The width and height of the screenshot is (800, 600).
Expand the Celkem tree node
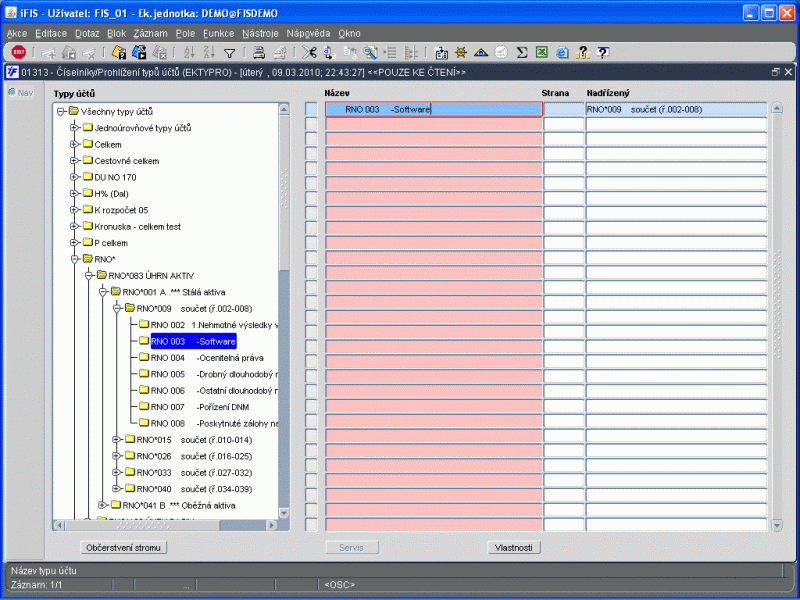[x=74, y=144]
